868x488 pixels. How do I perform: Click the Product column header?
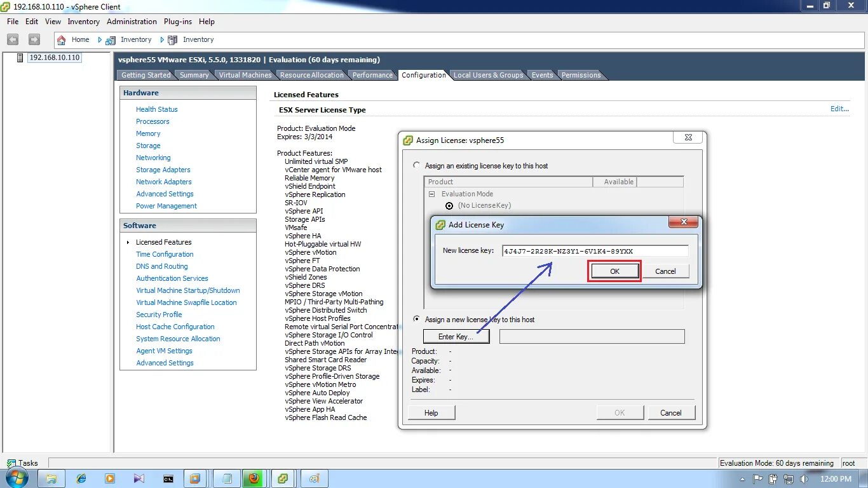click(x=508, y=182)
